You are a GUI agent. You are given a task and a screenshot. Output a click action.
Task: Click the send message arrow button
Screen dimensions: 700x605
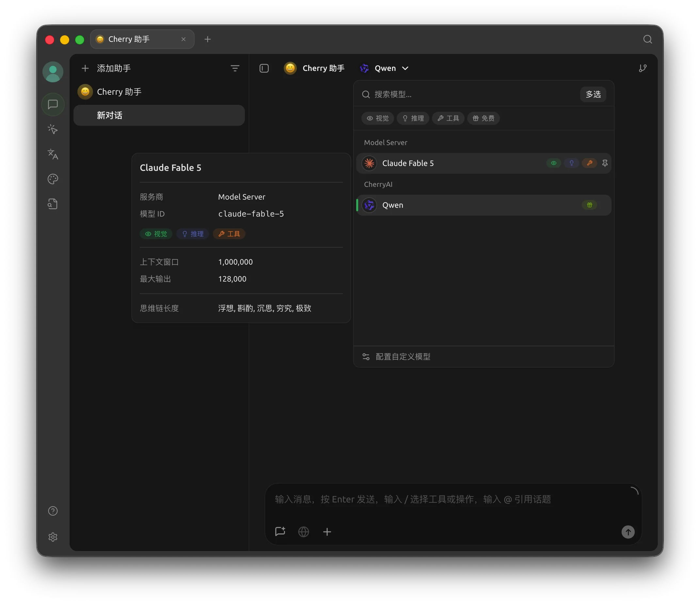[628, 531]
